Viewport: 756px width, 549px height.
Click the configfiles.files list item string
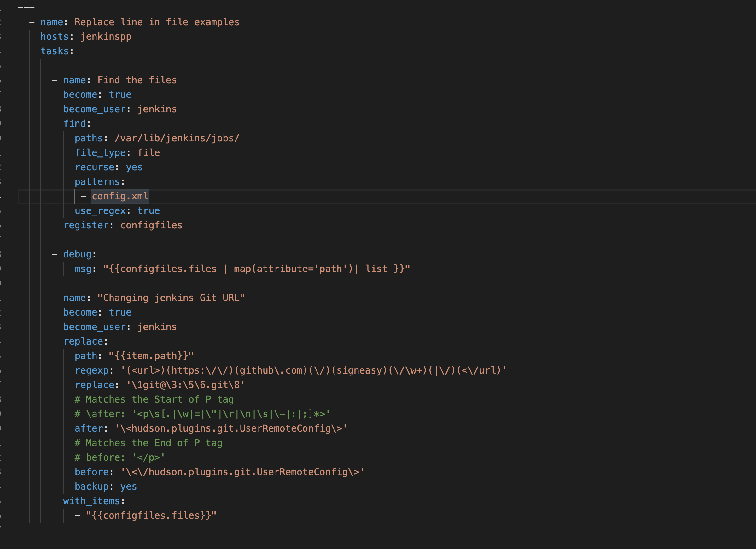tap(150, 515)
